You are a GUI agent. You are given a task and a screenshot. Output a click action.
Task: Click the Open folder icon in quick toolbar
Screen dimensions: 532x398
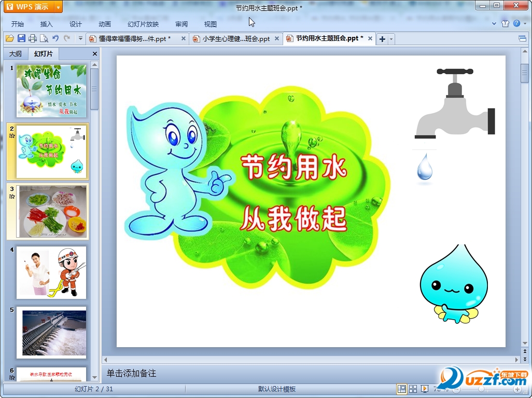9,38
